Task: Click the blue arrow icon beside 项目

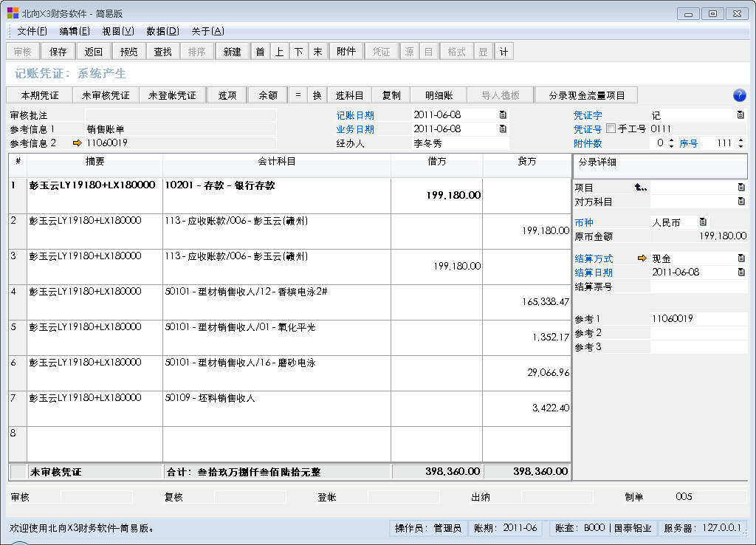Action: click(x=641, y=187)
